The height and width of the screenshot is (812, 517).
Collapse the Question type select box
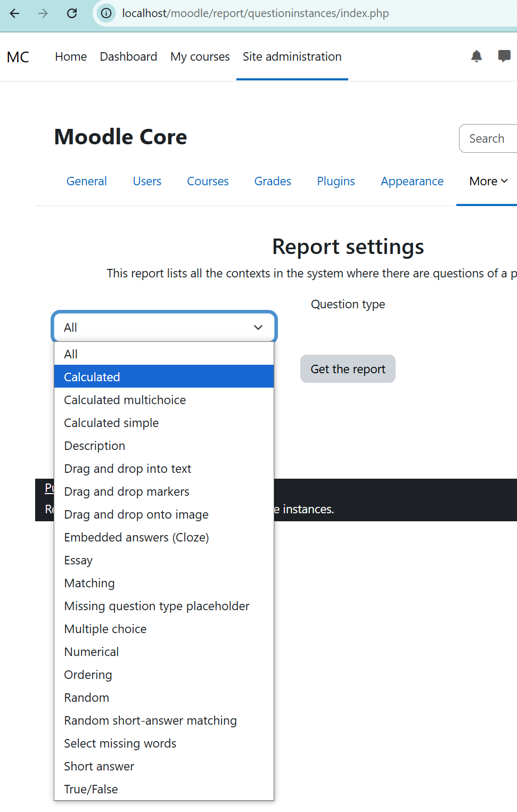coord(164,327)
